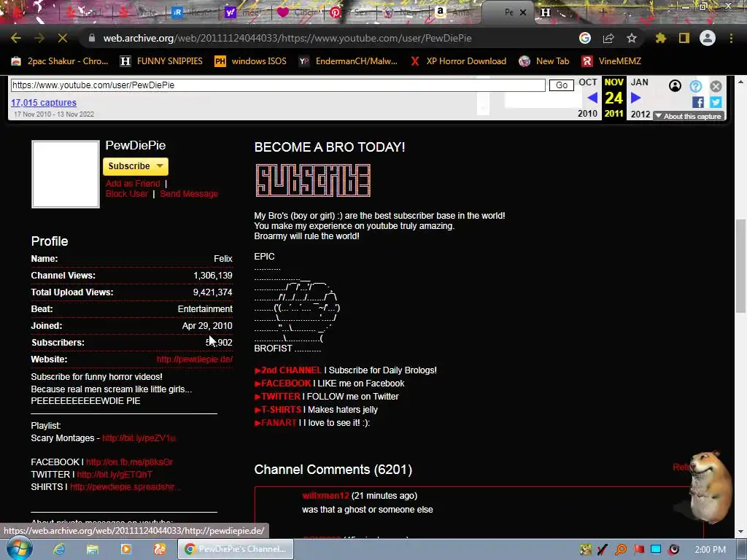
Task: Close the Wayback toolbar
Action: click(716, 86)
